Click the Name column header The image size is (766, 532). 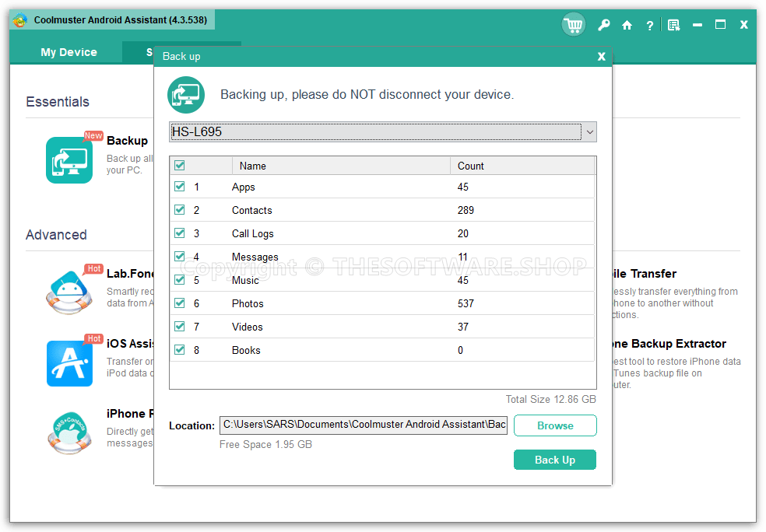pos(341,166)
